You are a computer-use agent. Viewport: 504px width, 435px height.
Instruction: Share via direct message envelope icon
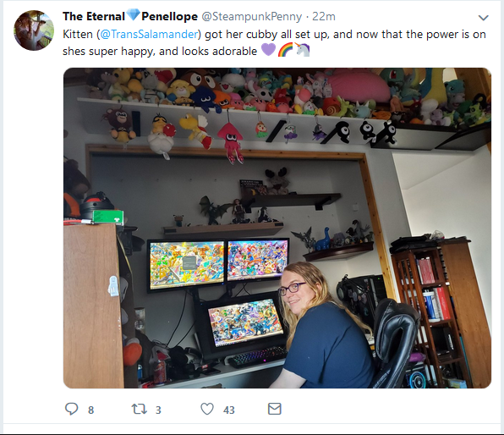pos(275,409)
